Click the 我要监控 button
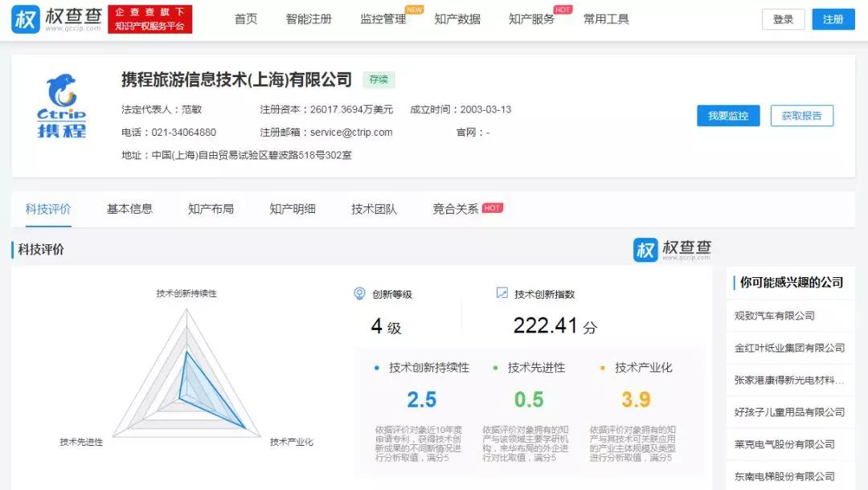Screen dimensions: 868x490 pos(727,115)
